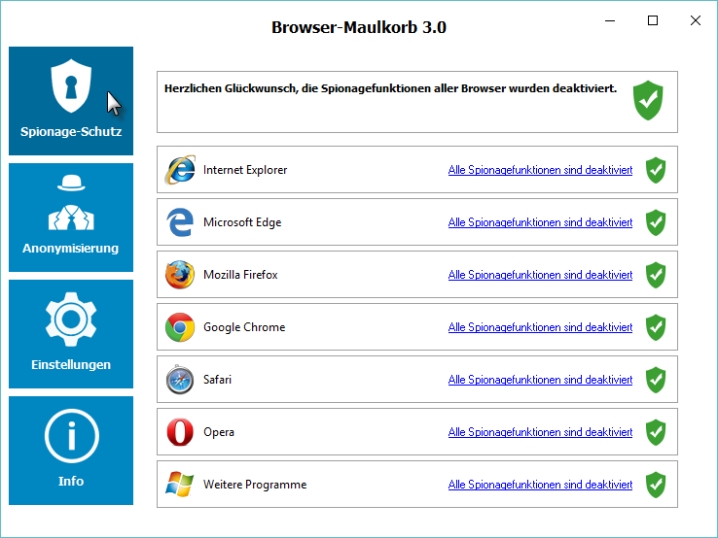Minimize the Browser-Maulkorb window
Viewport: 718px width, 538px height.
pyautogui.click(x=609, y=20)
